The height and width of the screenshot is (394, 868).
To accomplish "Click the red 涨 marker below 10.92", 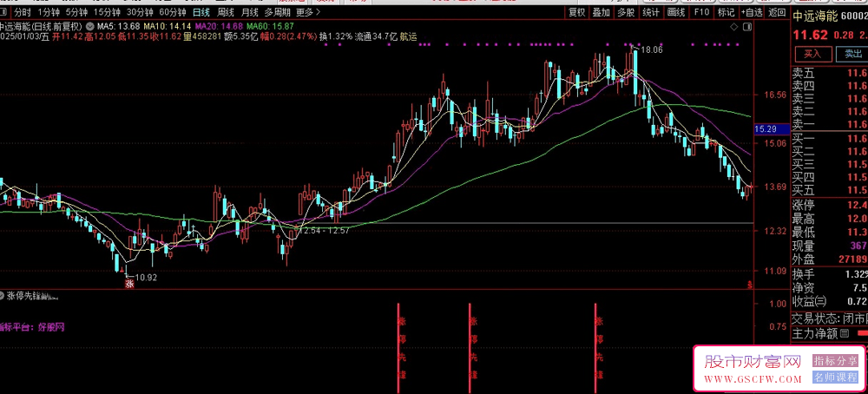I will point(129,285).
